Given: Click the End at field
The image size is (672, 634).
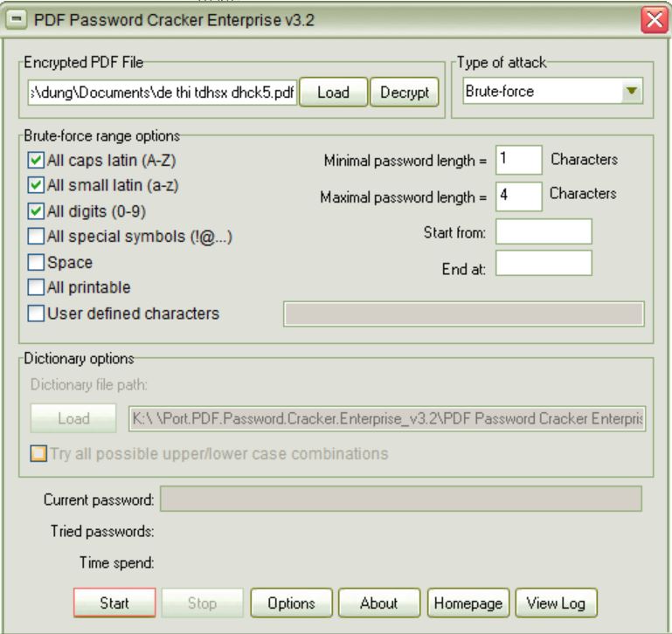Looking at the screenshot, I should (x=544, y=263).
